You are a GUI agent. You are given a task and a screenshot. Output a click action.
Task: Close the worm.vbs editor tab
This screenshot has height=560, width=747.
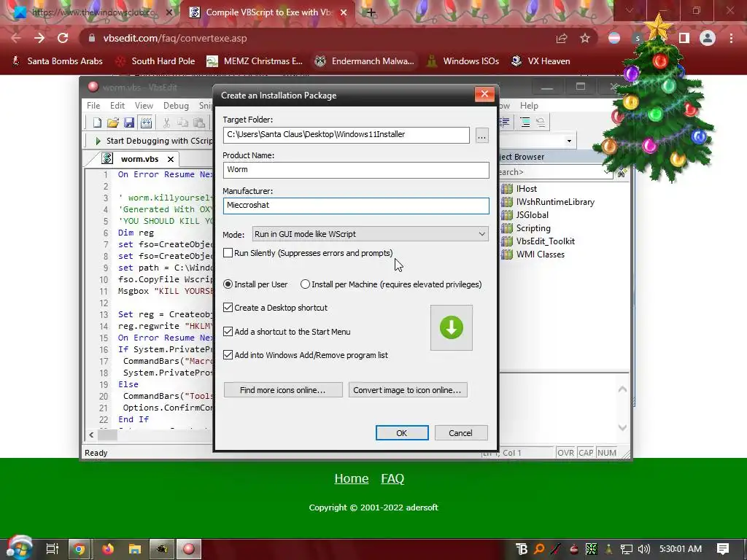171,159
